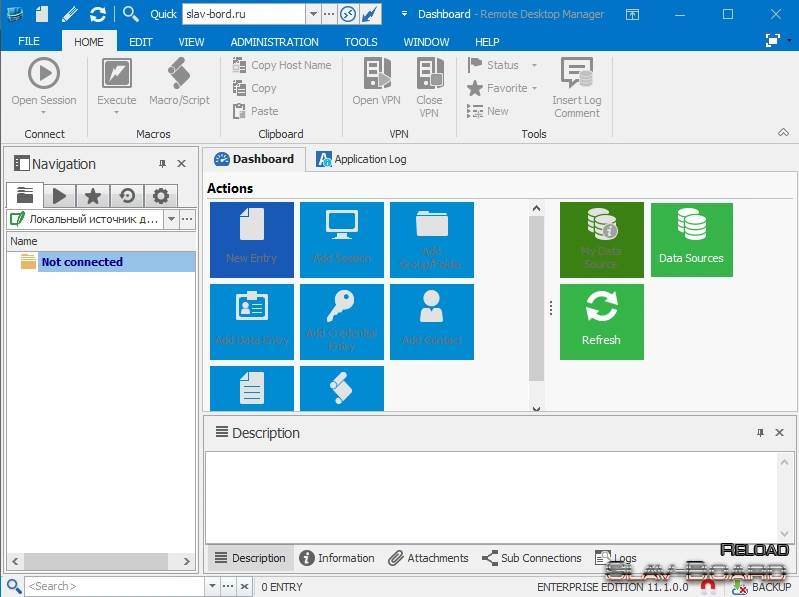
Task: Pin the Navigation panel
Action: coord(163,164)
